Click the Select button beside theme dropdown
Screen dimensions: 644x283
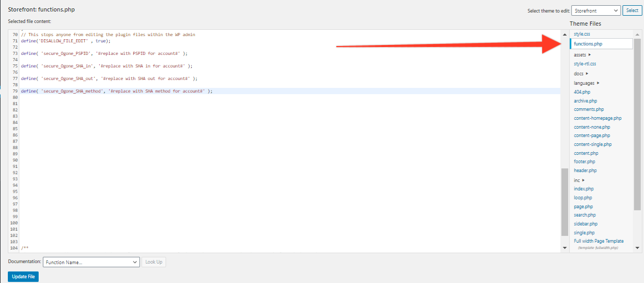(x=633, y=10)
